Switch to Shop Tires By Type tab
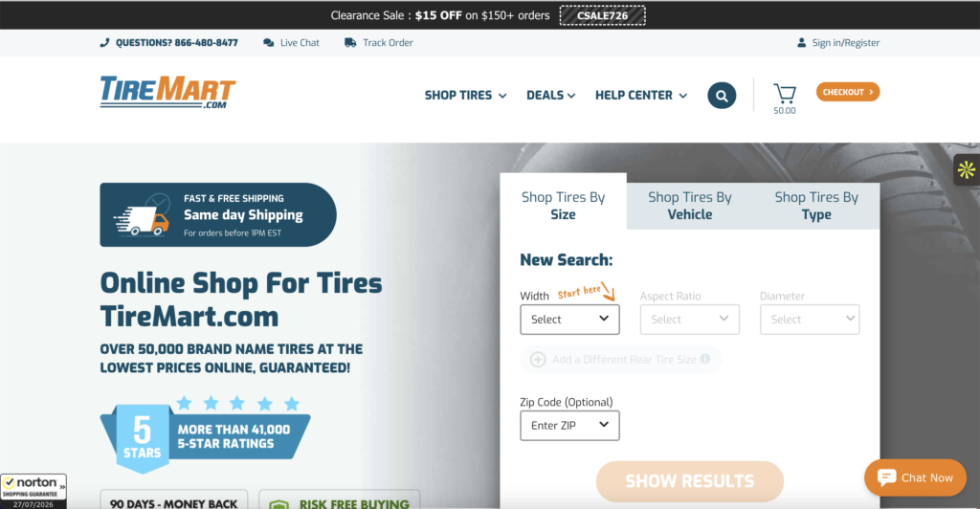This screenshot has height=509, width=980. coord(816,206)
